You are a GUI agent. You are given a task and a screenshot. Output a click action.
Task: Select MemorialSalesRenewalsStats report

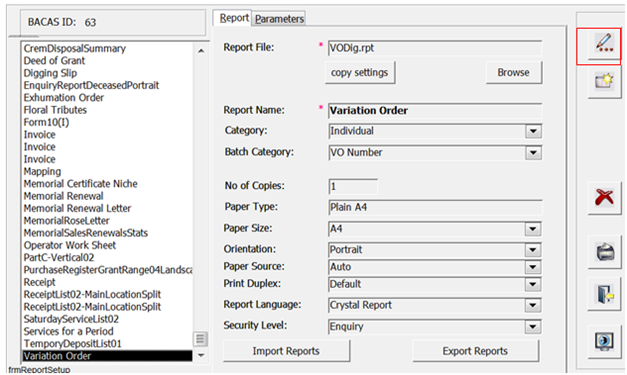tap(86, 233)
